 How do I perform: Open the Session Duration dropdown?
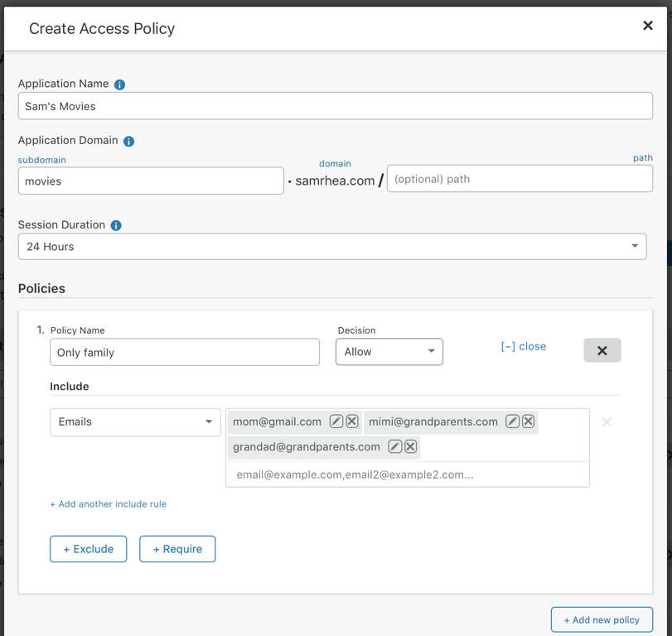click(331, 247)
